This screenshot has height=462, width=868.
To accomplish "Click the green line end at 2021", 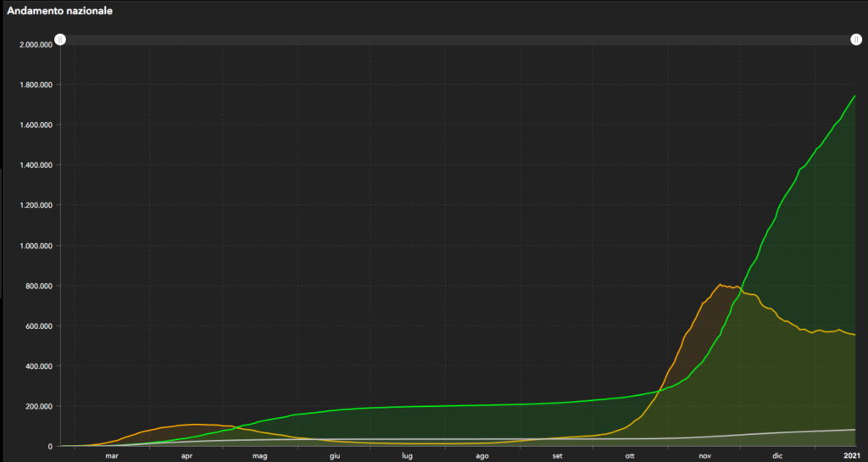I will point(854,96).
